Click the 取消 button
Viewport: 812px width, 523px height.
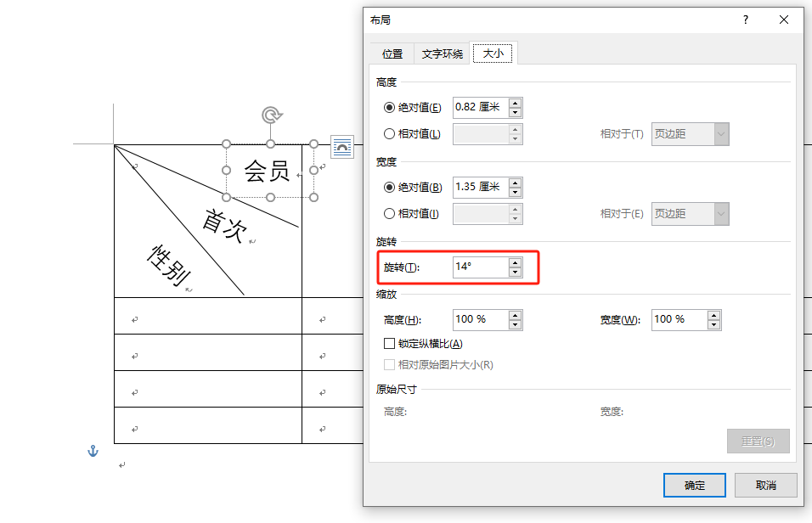(x=765, y=485)
